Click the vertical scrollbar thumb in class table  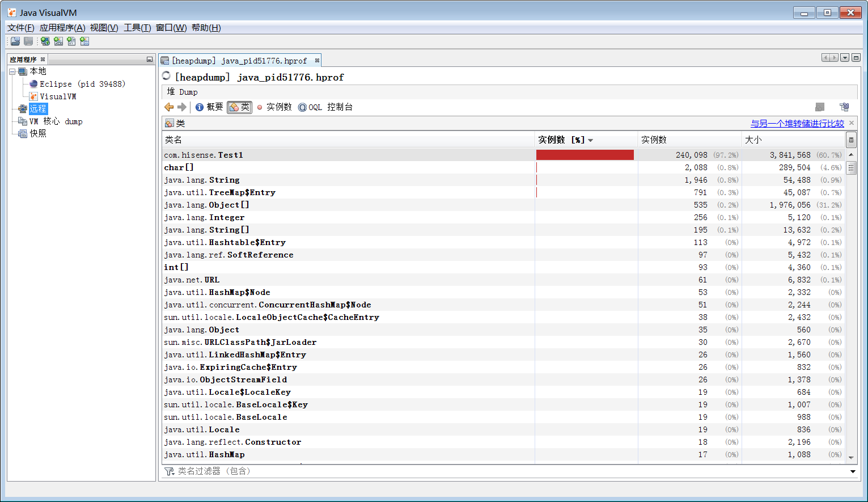[x=851, y=168]
